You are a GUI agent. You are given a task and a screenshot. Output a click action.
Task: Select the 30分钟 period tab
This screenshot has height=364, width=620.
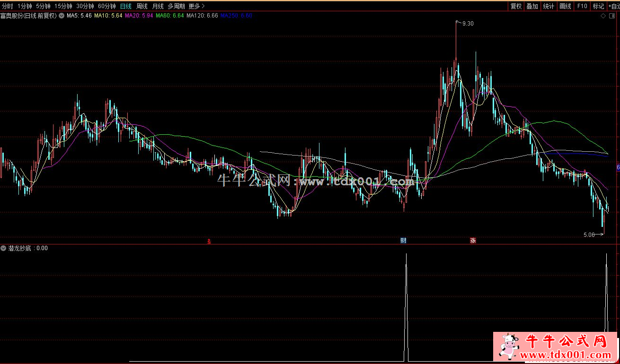pyautogui.click(x=85, y=6)
